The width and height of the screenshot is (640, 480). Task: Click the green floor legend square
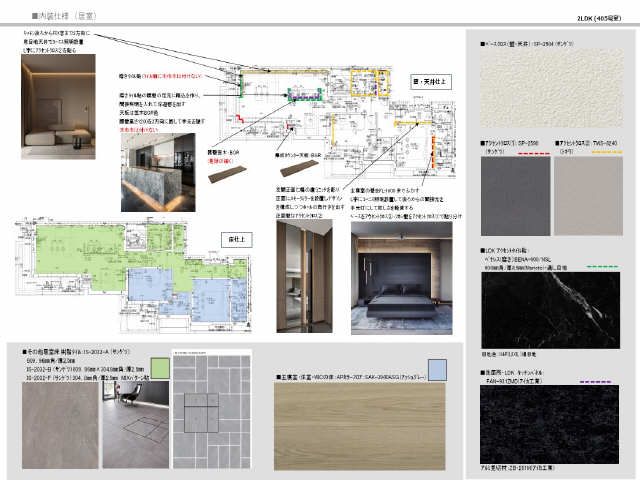tap(160, 368)
